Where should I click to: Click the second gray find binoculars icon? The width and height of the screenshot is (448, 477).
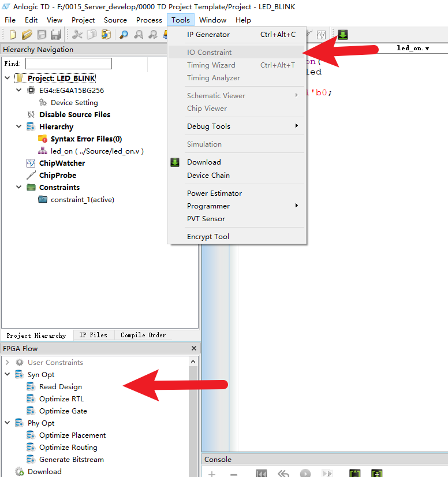[x=153, y=35]
